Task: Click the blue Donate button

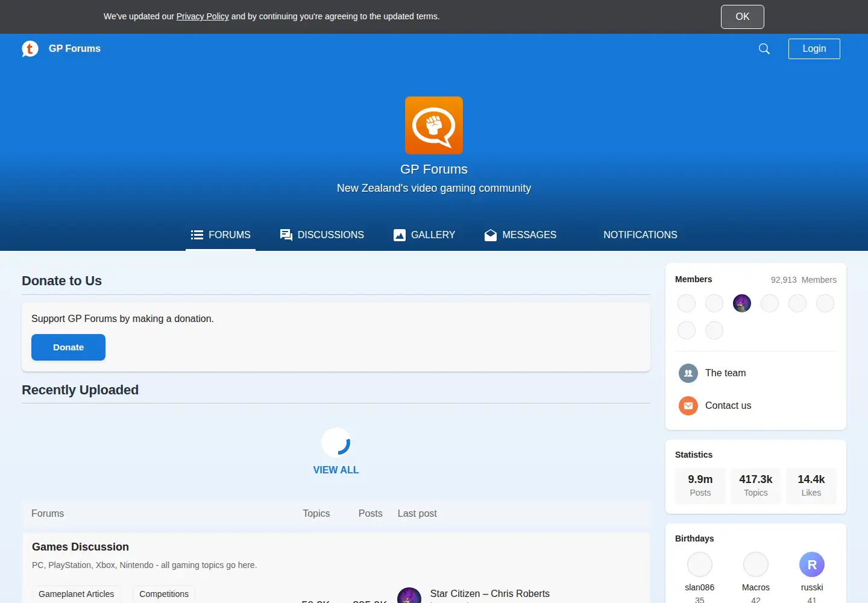Action: click(x=68, y=347)
